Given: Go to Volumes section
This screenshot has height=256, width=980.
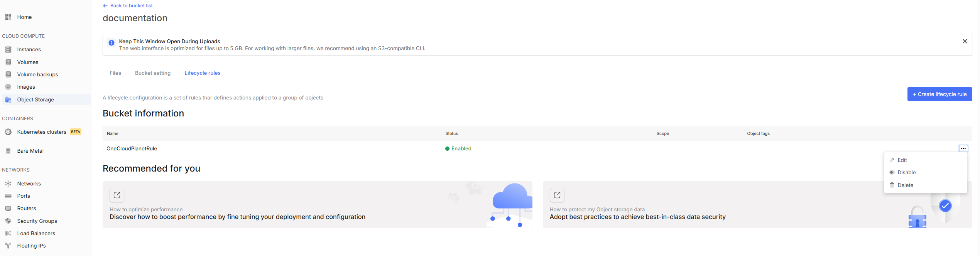Looking at the screenshot, I should click(x=27, y=62).
